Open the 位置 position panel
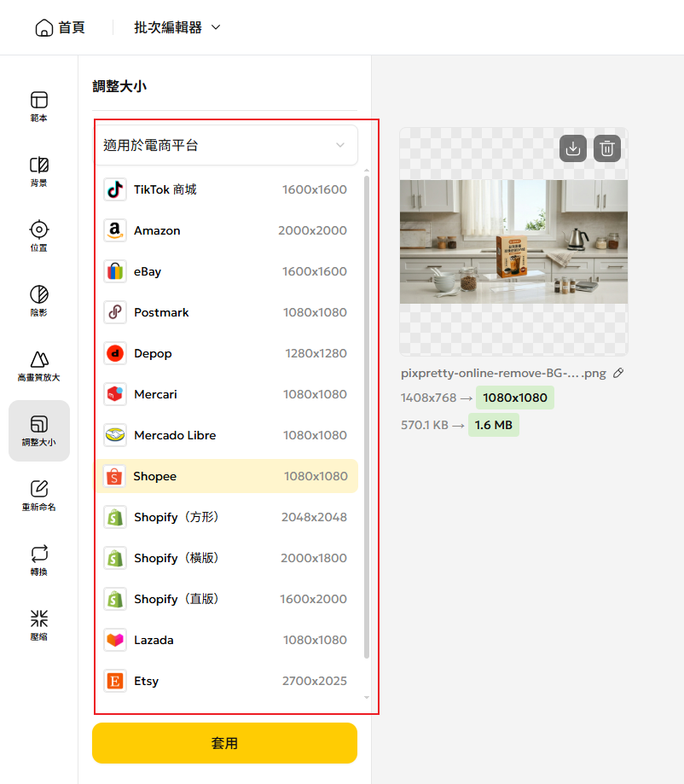Viewport: 684px width, 784px height. tap(39, 236)
